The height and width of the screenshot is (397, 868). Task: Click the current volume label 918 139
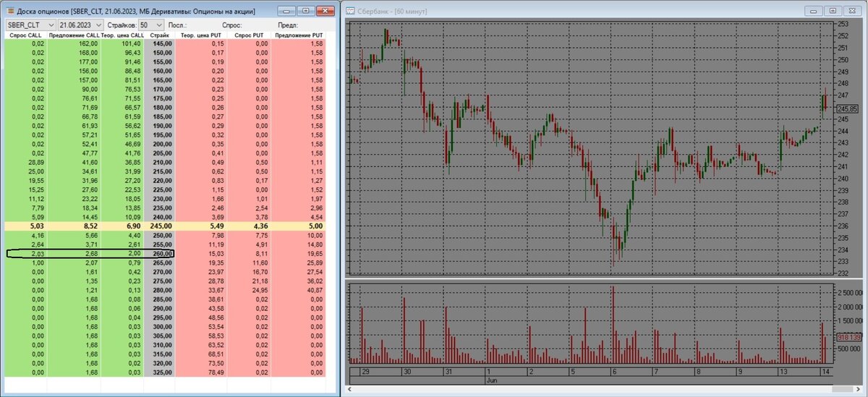point(848,338)
